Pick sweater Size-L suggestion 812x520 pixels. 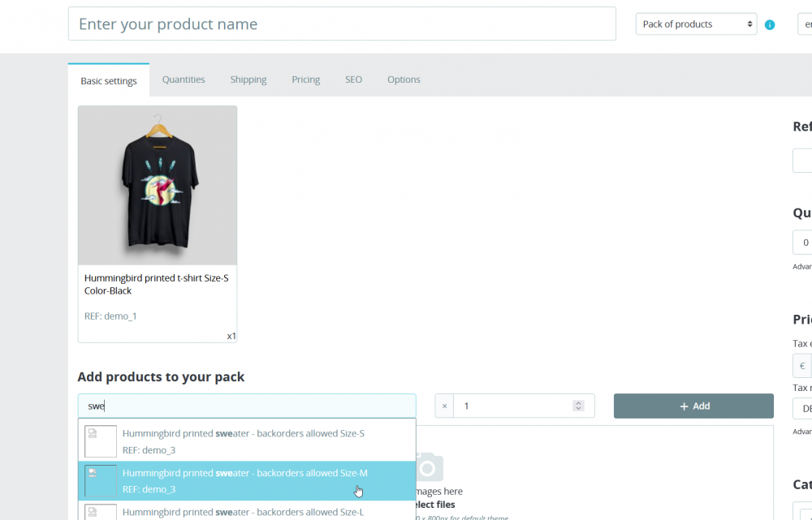[244, 512]
